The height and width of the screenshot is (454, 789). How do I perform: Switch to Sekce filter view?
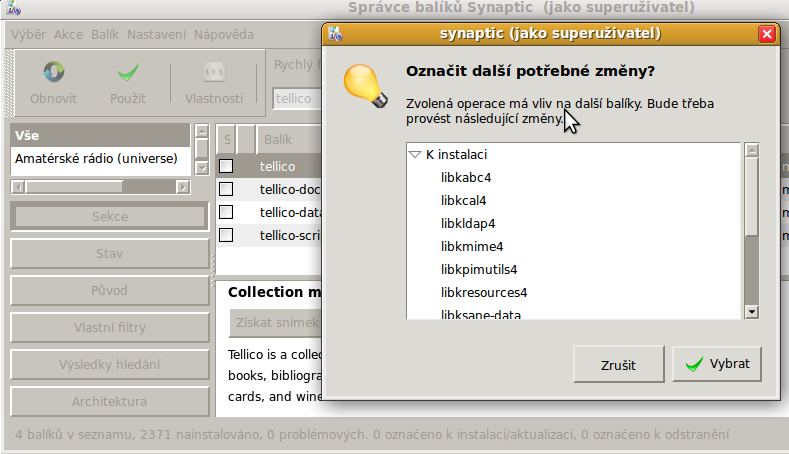(110, 216)
